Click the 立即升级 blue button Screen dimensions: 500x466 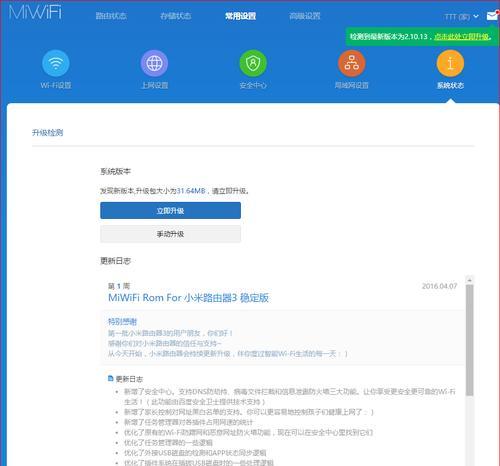pos(170,211)
